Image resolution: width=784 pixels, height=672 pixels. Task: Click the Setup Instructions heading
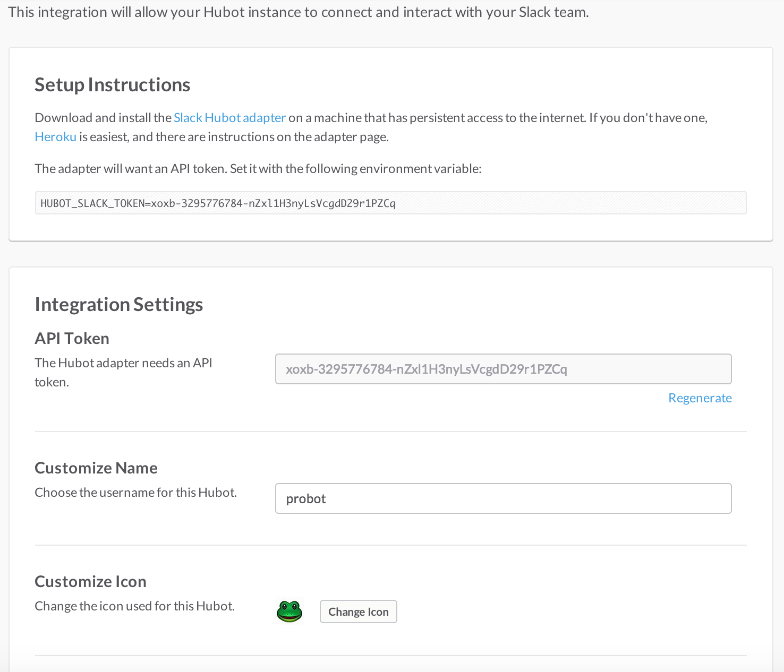[113, 85]
